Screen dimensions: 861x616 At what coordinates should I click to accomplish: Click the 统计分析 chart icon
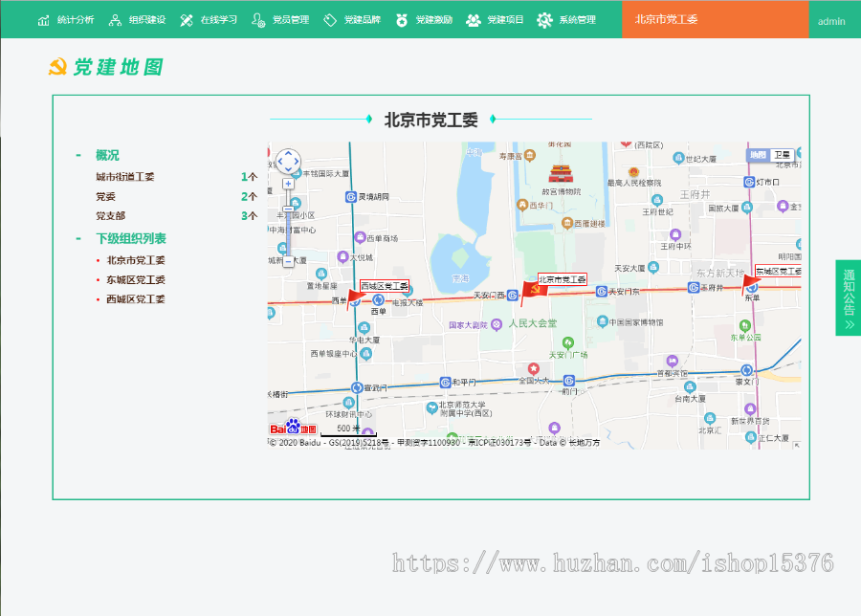43,20
